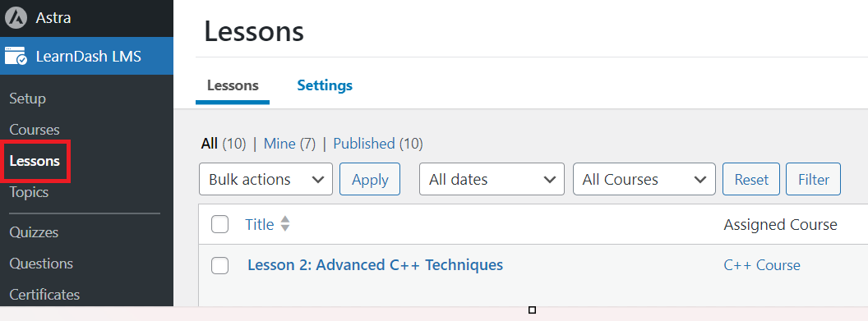
Task: Click the Apply button
Action: (370, 179)
